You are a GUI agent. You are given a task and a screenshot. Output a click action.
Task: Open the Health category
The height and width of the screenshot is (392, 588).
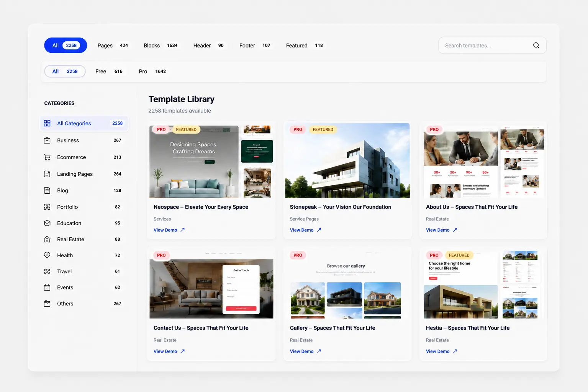pos(84,255)
